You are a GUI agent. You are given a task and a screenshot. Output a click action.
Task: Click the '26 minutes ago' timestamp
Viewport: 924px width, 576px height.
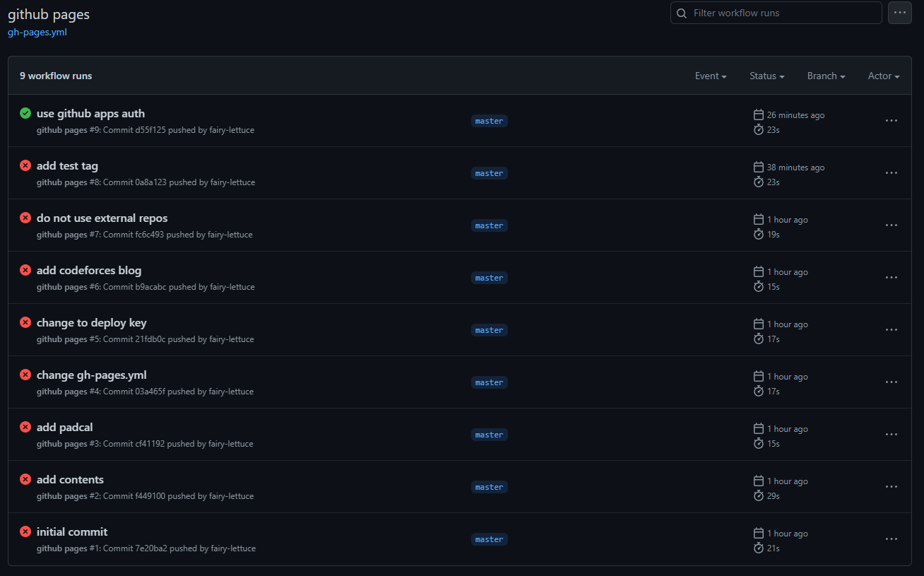pos(795,115)
